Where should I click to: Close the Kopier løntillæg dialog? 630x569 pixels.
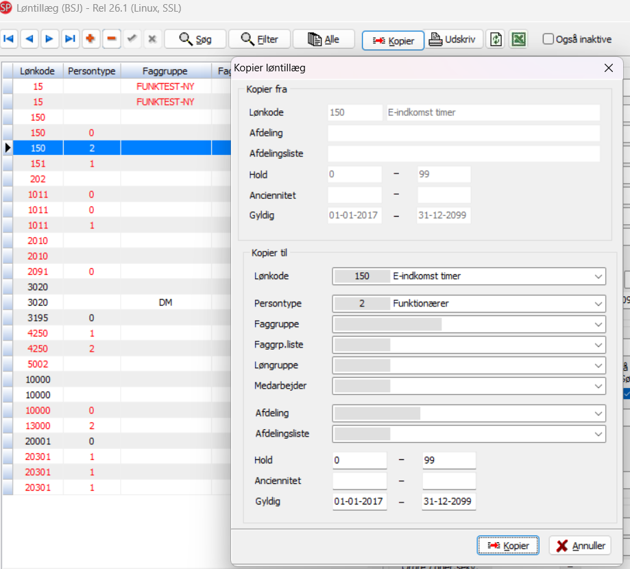click(x=609, y=68)
